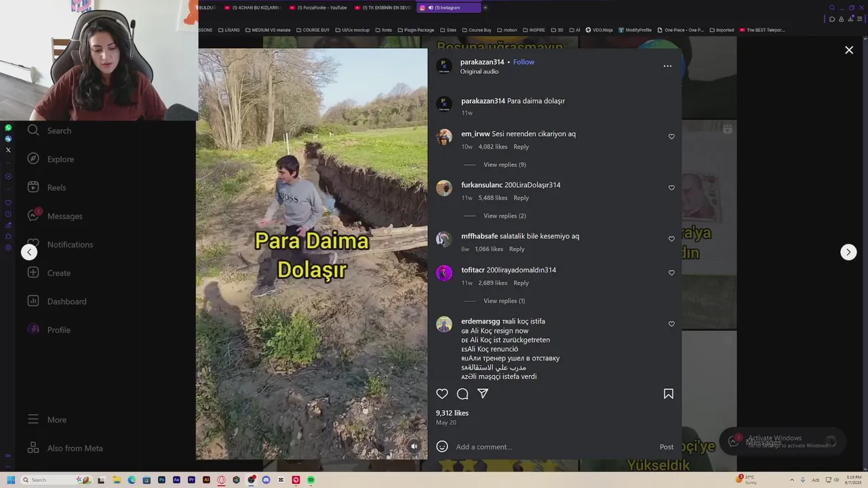
Task: Expand View replies (1) under tofitacr
Action: [504, 301]
